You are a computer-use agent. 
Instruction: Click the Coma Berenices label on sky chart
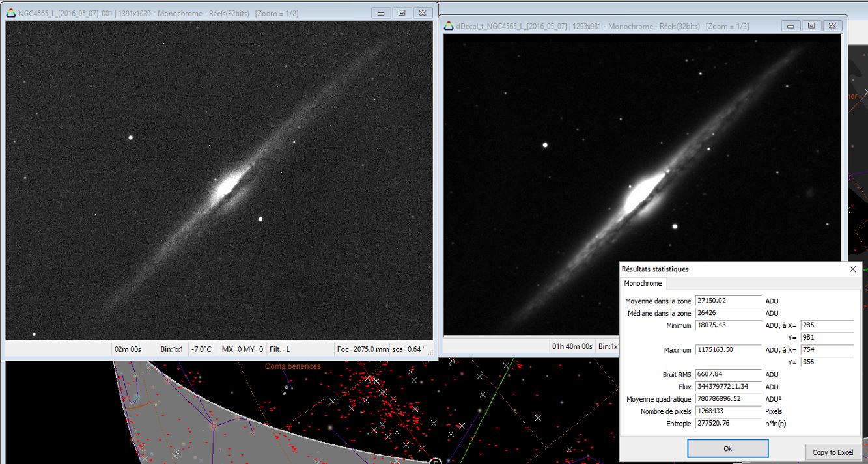click(x=292, y=367)
